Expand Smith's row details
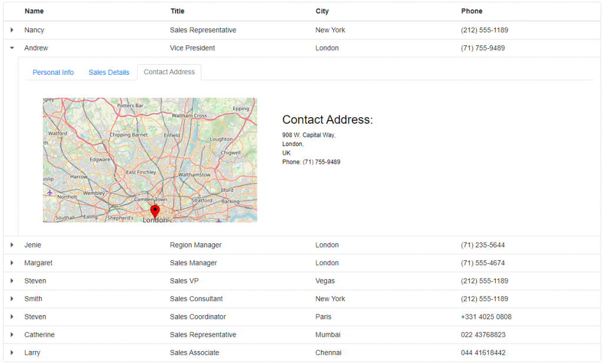603x364 pixels. point(12,299)
